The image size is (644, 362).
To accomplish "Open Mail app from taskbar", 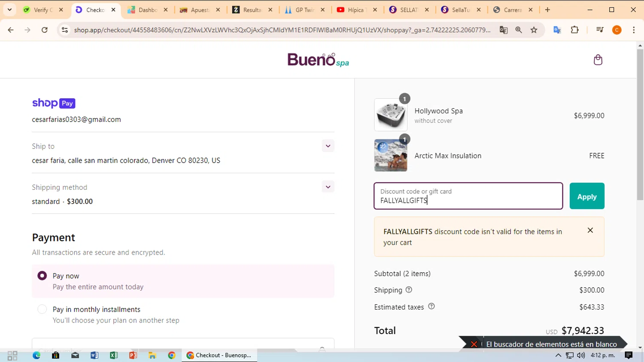I will coord(75,356).
